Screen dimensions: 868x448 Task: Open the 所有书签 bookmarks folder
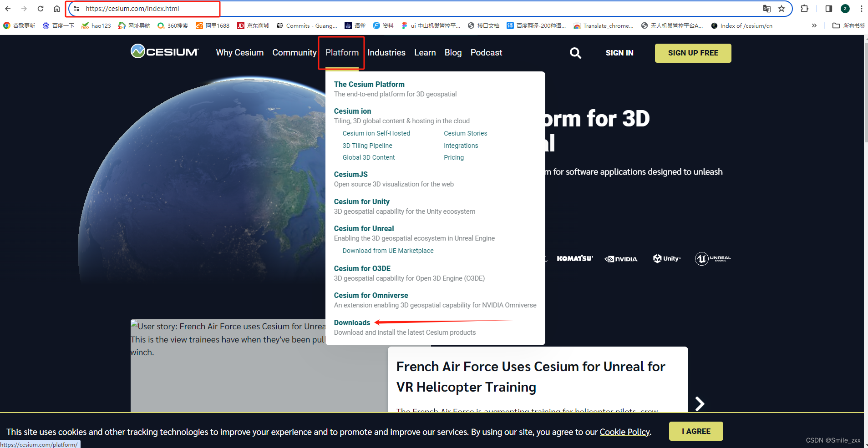click(849, 25)
